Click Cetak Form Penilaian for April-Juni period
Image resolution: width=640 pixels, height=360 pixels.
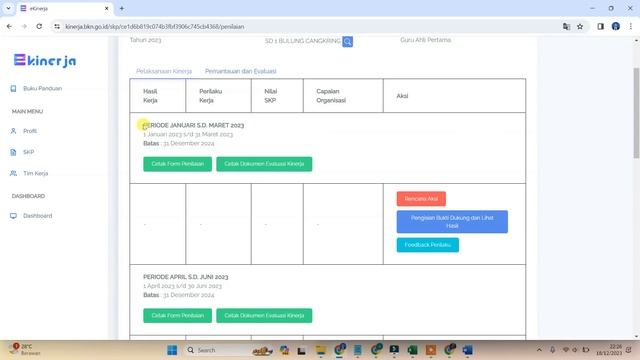pyautogui.click(x=178, y=316)
